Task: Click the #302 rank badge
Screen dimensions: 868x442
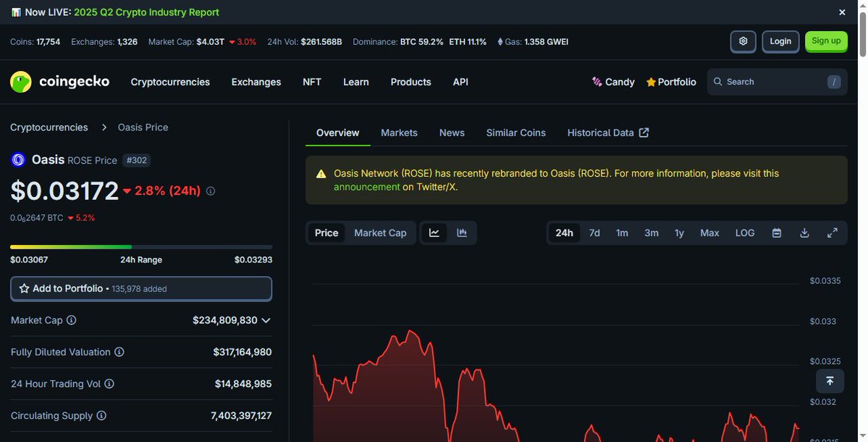Action: click(137, 161)
